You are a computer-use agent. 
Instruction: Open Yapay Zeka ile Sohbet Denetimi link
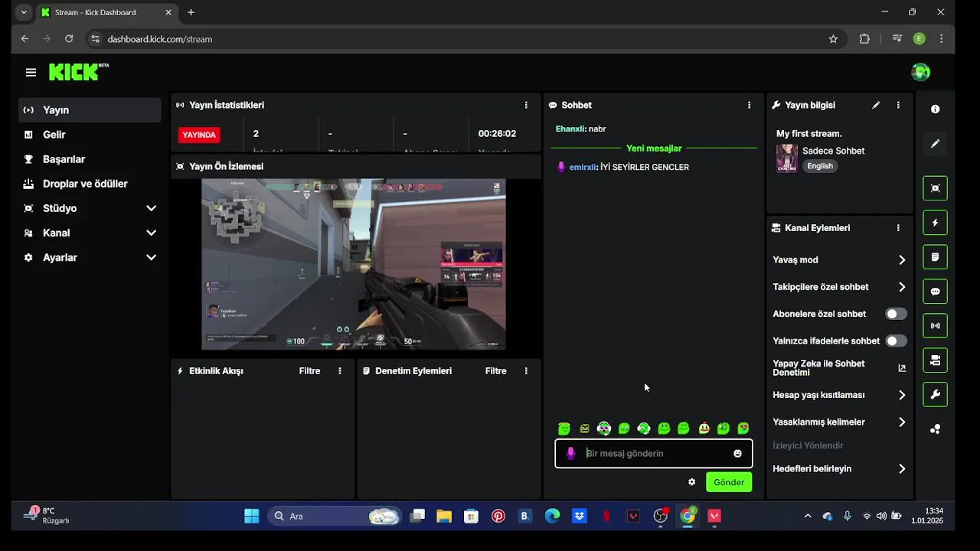click(839, 368)
